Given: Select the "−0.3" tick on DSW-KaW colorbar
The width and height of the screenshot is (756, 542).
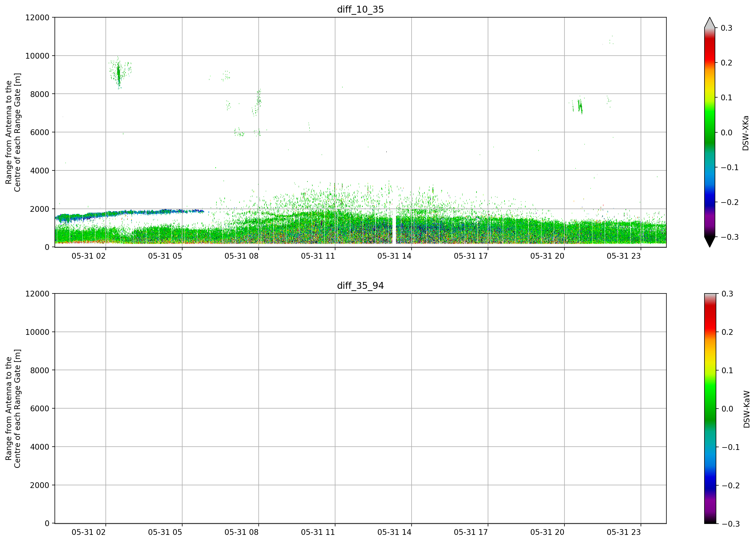Looking at the screenshot, I should 730,524.
